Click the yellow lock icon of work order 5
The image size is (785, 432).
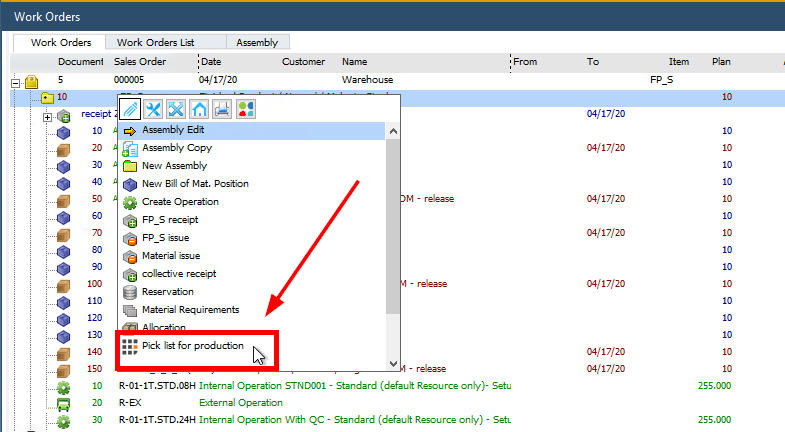(30, 80)
